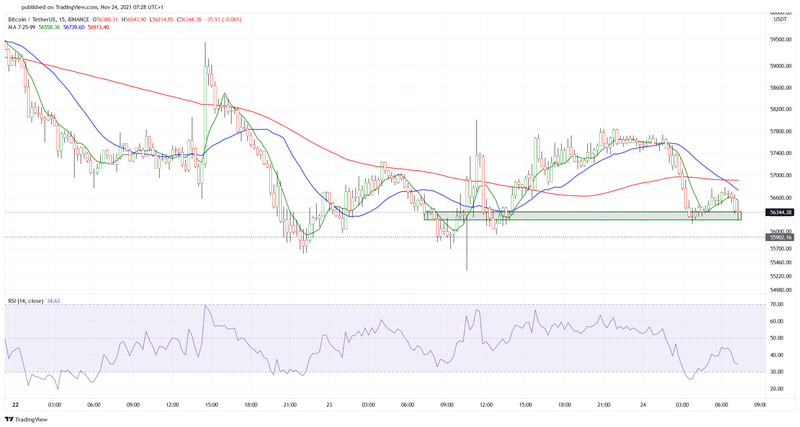The image size is (800, 427).
Task: Click the published on TradingView.com caption
Action: 92,7
